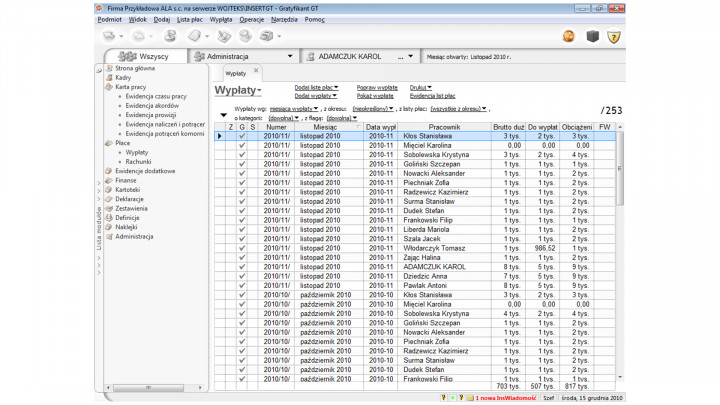Select 'Ewidencja czasu pracy' in sidebar
The width and height of the screenshot is (720, 405).
pos(156,96)
